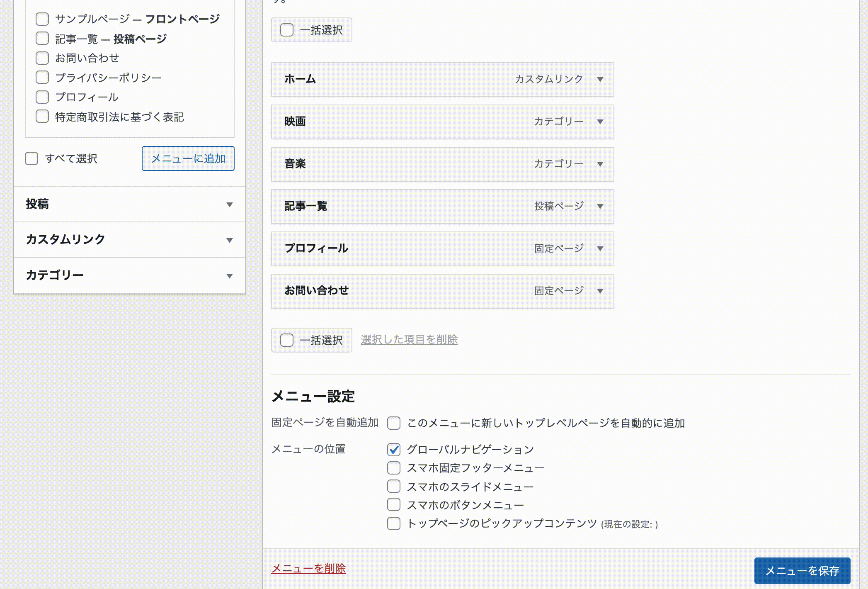Enable auto-add new top-level pages checkbox

click(394, 423)
